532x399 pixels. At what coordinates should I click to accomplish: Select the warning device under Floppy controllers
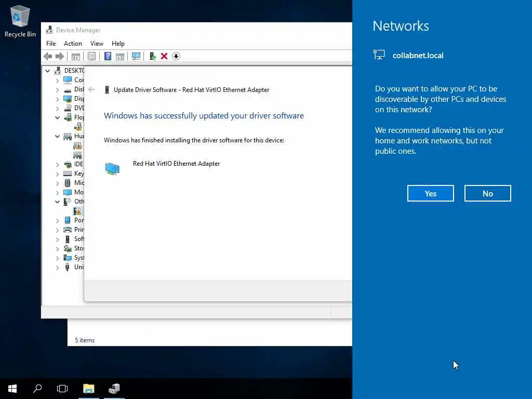pyautogui.click(x=78, y=127)
